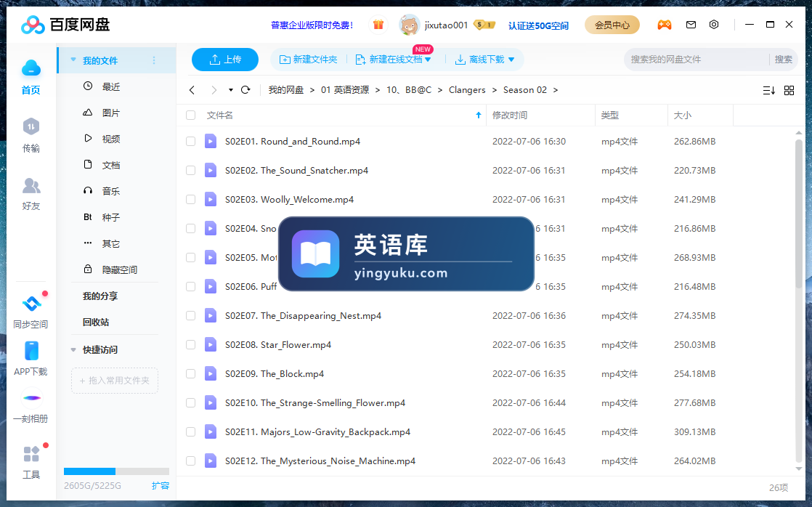
Task: Check S02E02. The_Sound_Snatcher.mp4 checkbox
Action: point(190,171)
